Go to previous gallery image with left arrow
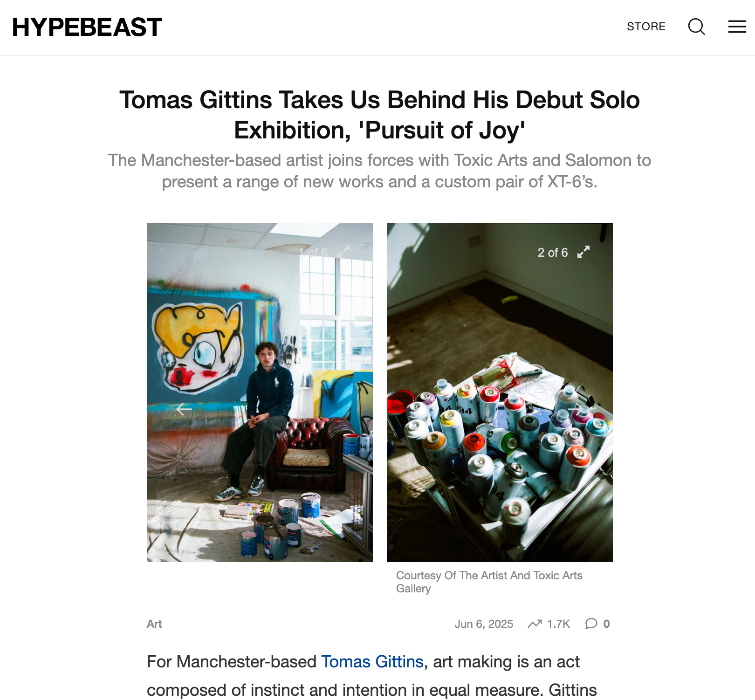This screenshot has width=755, height=700. click(x=184, y=409)
